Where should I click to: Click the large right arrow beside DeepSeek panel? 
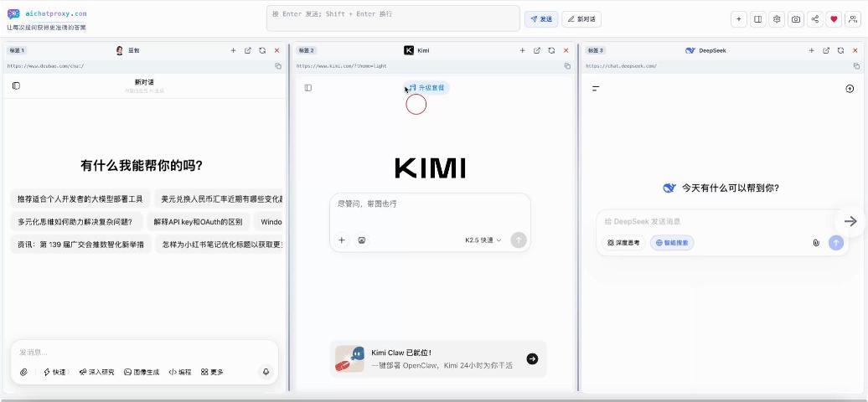click(x=850, y=221)
